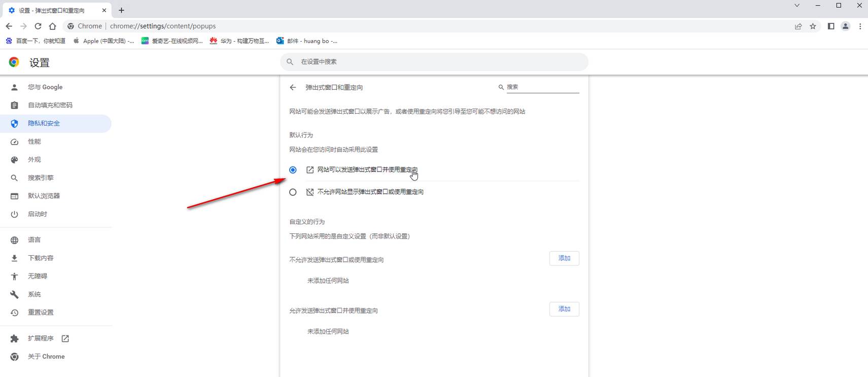Viewport: 868px width, 377px height.
Task: Click the site info icon in address bar
Action: (71, 26)
